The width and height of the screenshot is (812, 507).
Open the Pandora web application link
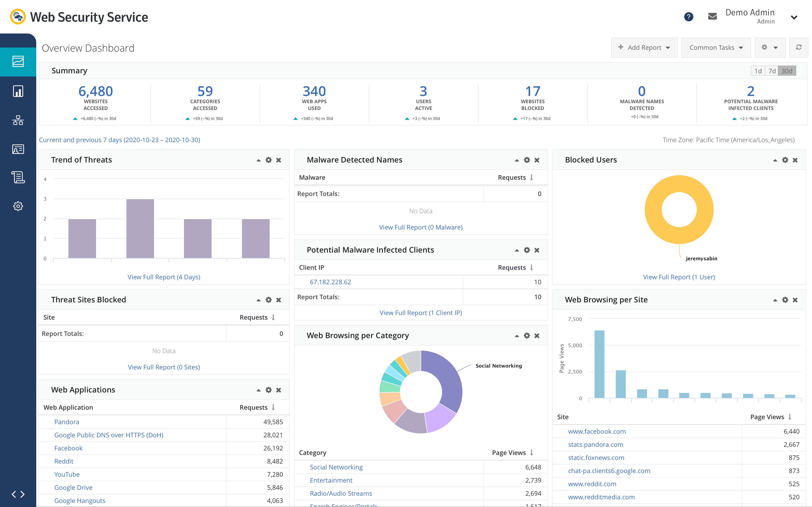click(67, 421)
